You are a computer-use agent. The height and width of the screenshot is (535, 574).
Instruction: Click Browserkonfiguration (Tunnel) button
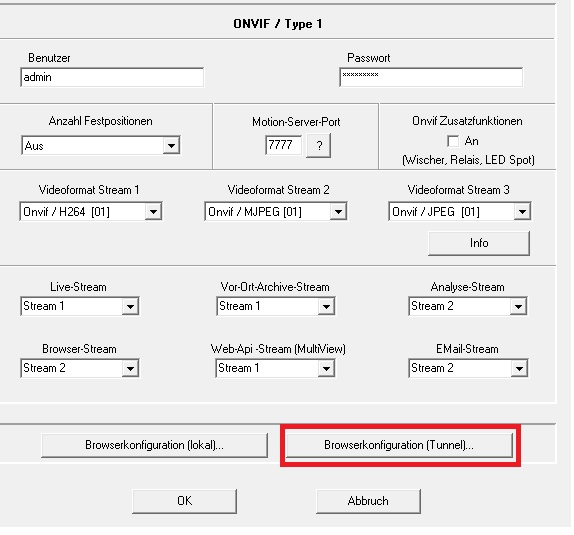[399, 445]
